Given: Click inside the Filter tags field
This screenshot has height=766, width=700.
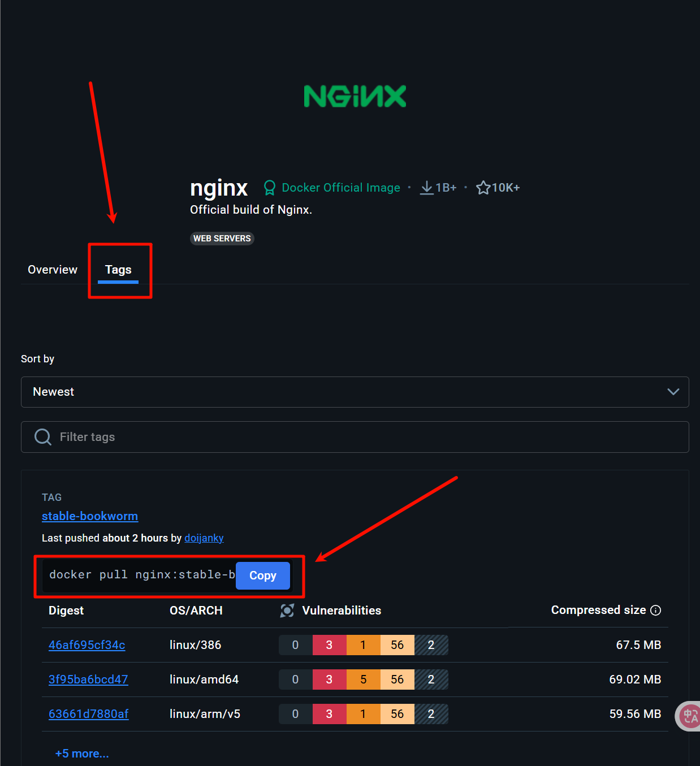Looking at the screenshot, I should (362, 437).
